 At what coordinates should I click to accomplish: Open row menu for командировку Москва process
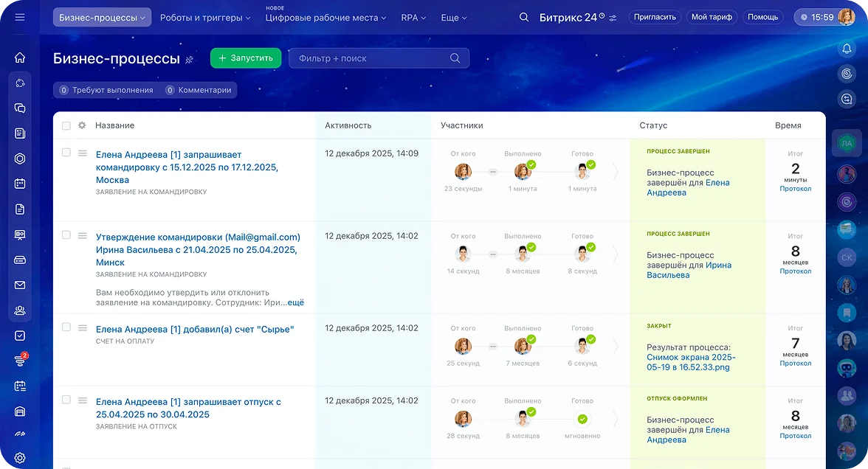pyautogui.click(x=83, y=153)
